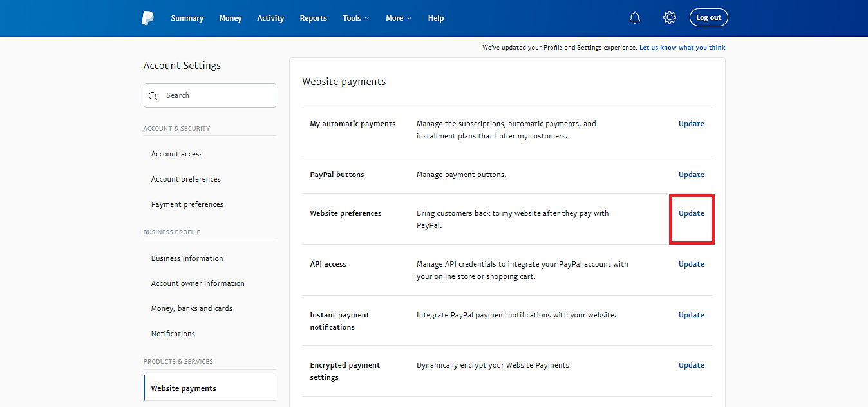Open the notifications bell
The height and width of the screenshot is (407, 868).
coord(634,17)
